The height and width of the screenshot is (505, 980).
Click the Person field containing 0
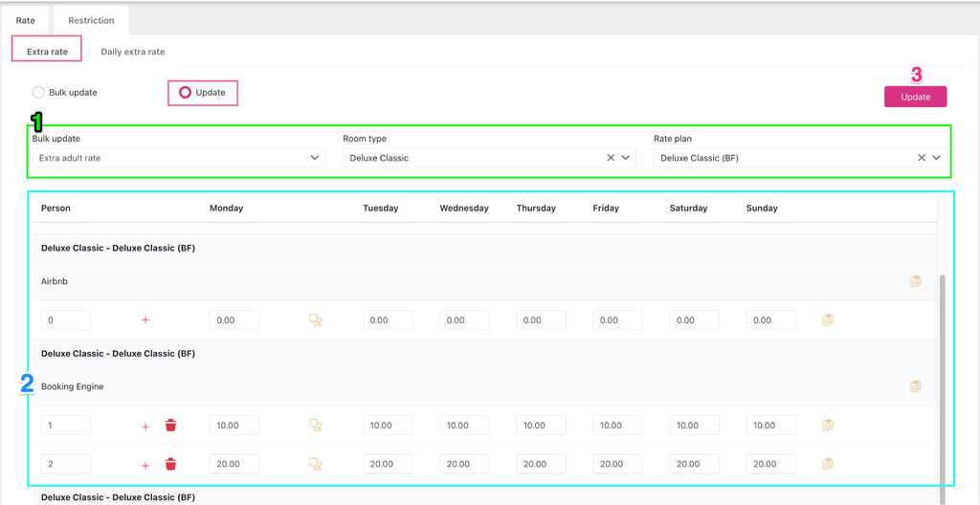(66, 320)
